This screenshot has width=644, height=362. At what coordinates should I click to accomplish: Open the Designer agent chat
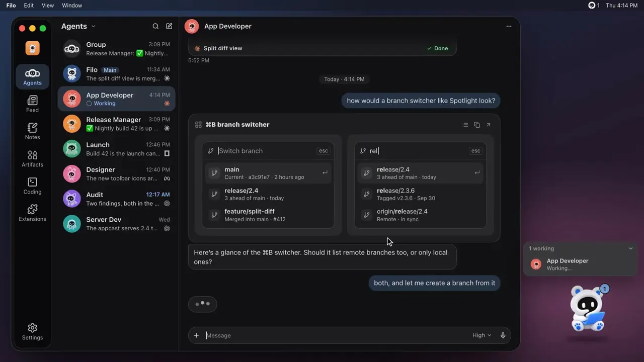(116, 173)
